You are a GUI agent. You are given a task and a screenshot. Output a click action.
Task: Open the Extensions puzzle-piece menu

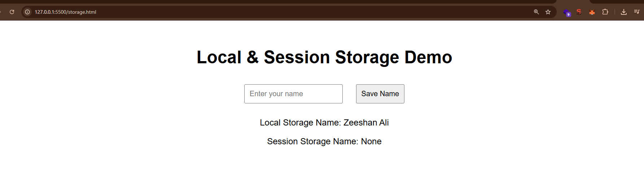coord(605,12)
